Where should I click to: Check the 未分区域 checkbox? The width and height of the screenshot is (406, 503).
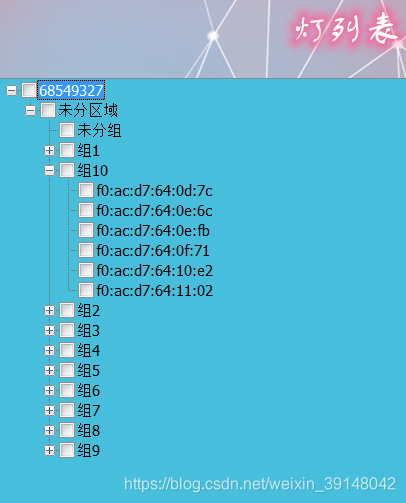pyautogui.click(x=48, y=110)
